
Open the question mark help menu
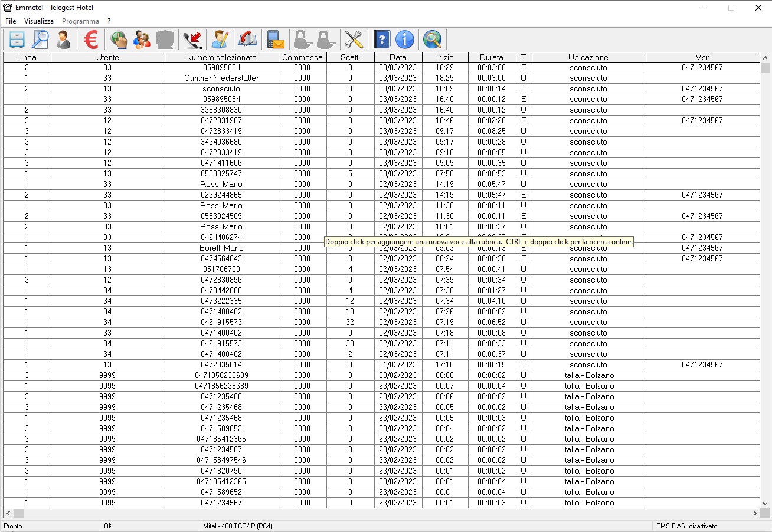click(109, 21)
